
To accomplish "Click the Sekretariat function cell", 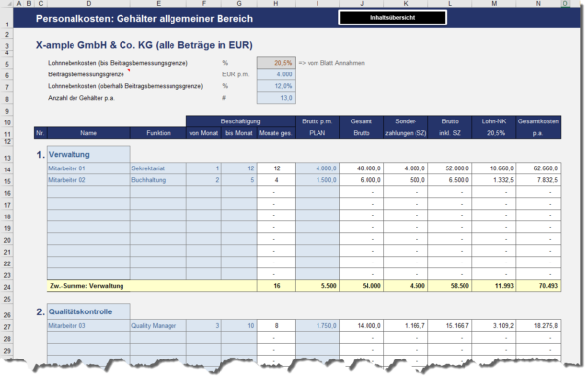I will point(158,168).
